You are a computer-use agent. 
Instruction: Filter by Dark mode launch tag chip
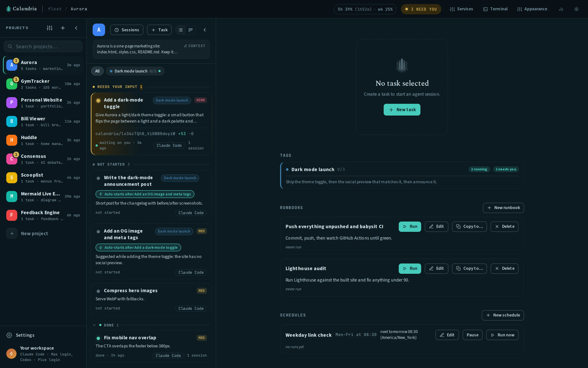click(x=135, y=71)
